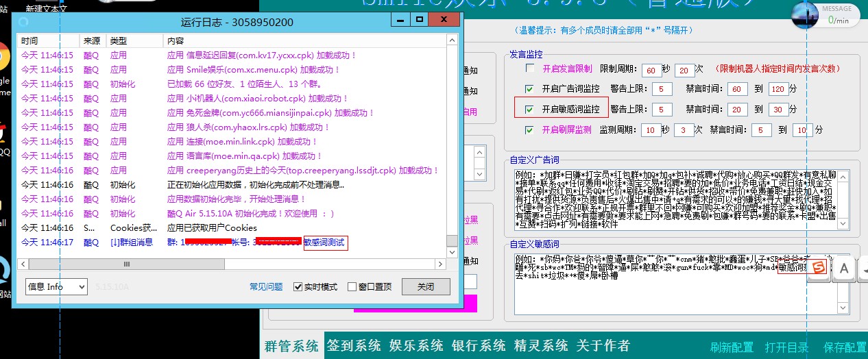The height and width of the screenshot is (359, 868).
Task: Open the 信息 Info log level dropdown
Action: click(x=56, y=286)
